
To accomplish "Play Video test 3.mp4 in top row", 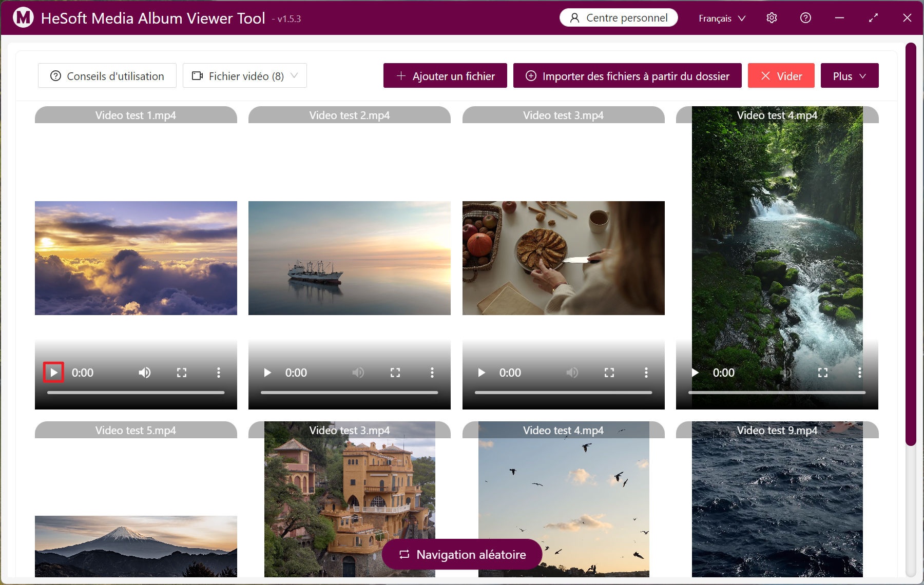I will 482,373.
